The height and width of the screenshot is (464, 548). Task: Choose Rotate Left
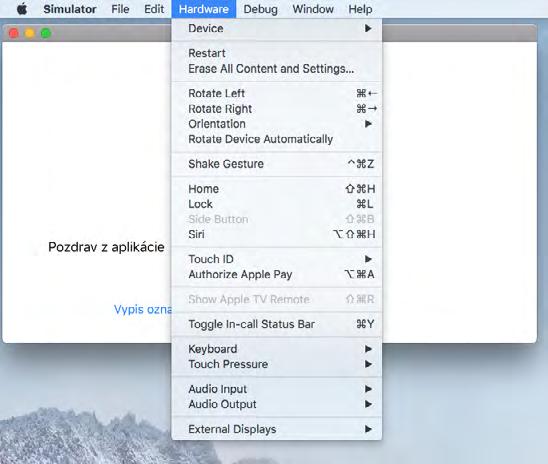(277, 93)
